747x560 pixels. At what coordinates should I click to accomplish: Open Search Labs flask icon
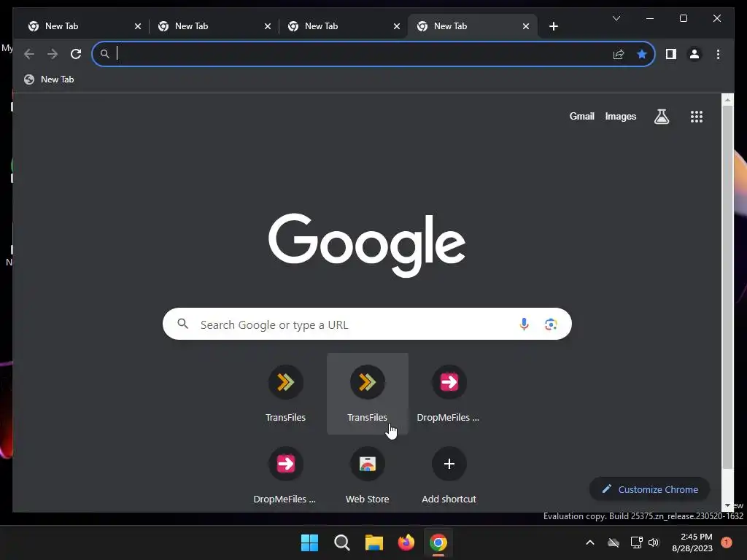point(661,116)
